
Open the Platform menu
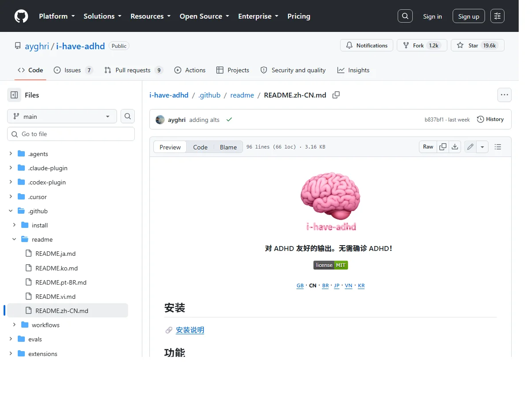point(57,16)
